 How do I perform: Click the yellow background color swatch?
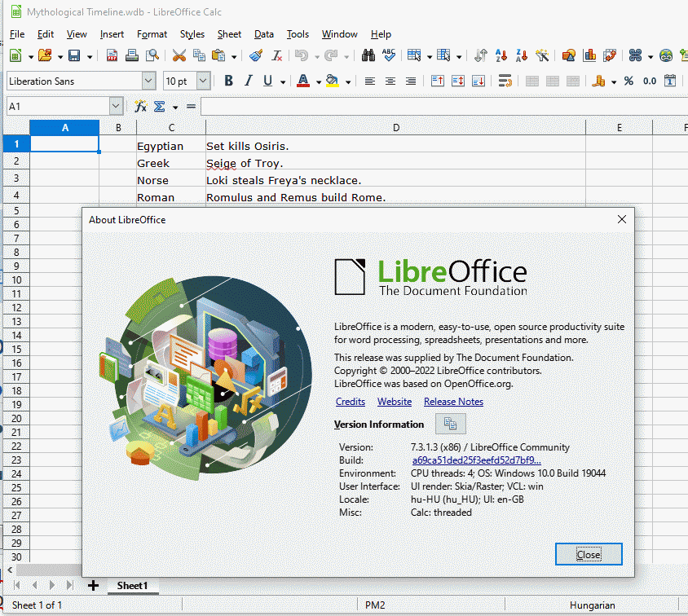332,81
